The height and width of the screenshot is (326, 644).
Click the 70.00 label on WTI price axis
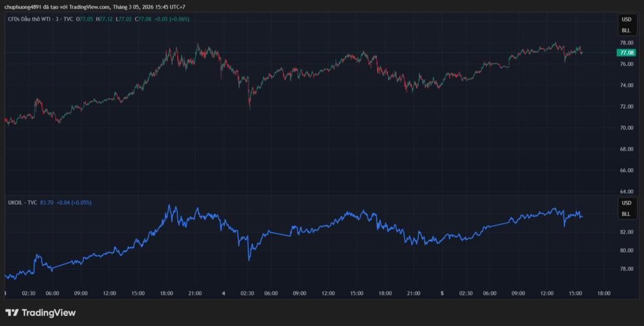tap(626, 128)
